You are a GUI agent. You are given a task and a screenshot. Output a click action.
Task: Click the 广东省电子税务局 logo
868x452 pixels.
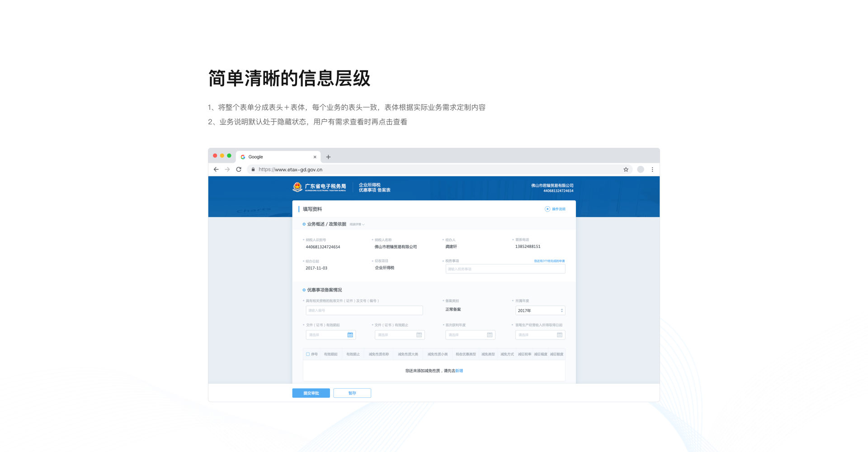319,187
